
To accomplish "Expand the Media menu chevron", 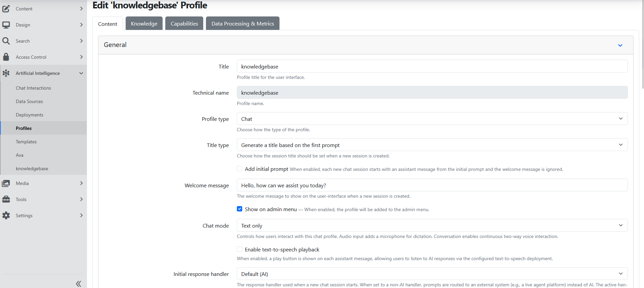I will (81, 183).
